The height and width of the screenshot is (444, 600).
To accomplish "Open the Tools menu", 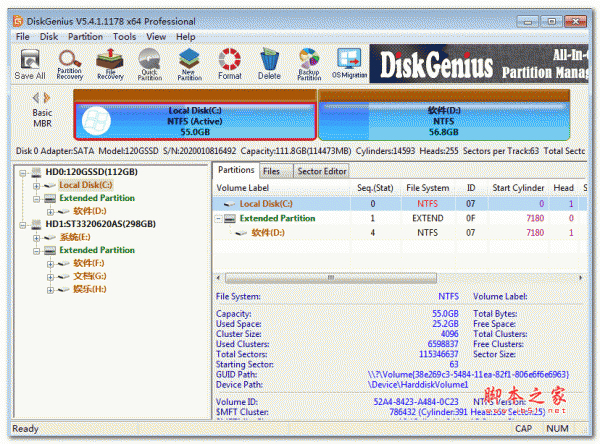I will [124, 36].
